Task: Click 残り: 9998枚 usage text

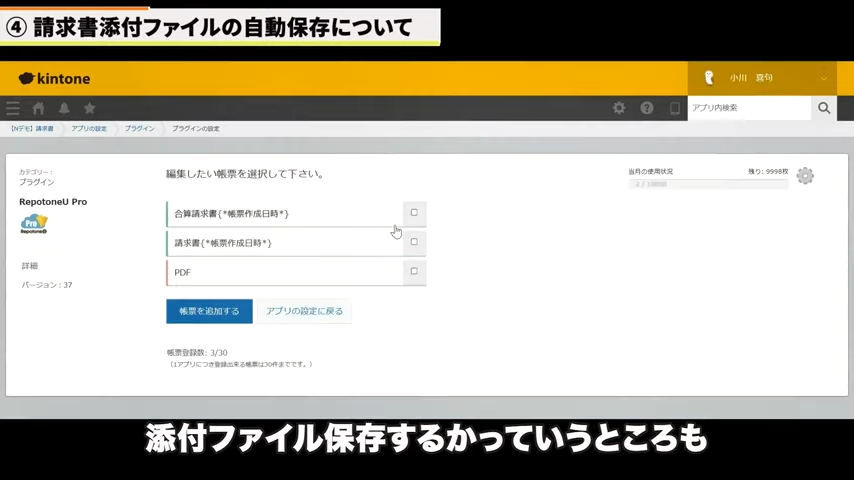Action: tap(768, 171)
